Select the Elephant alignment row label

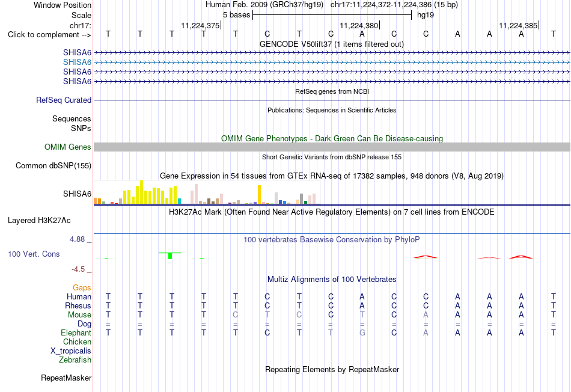[x=76, y=332]
